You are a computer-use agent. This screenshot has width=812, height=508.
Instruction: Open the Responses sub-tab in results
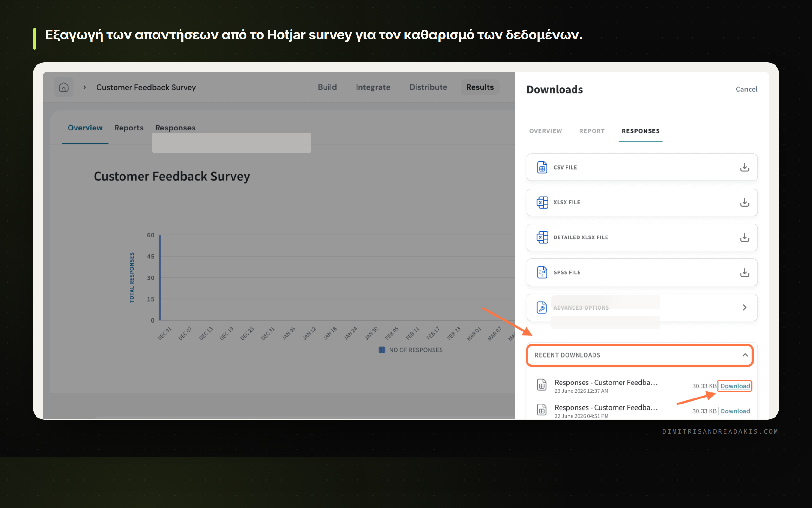175,128
